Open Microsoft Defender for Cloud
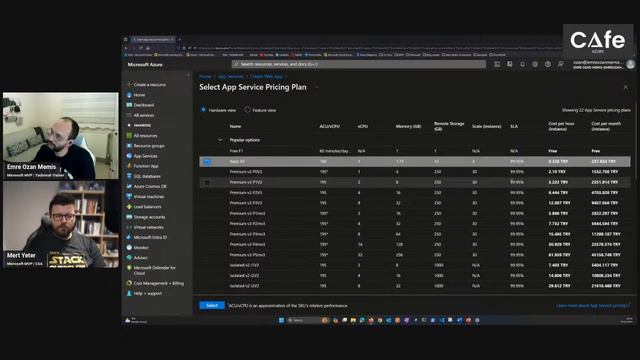 pyautogui.click(x=151, y=270)
